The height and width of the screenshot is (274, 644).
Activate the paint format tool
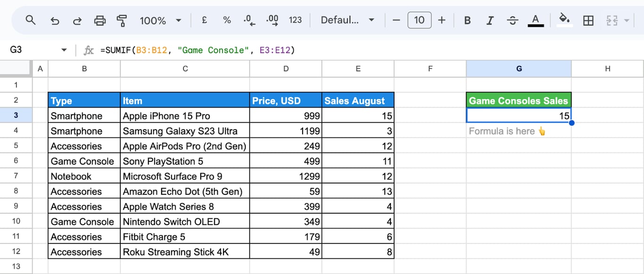122,20
